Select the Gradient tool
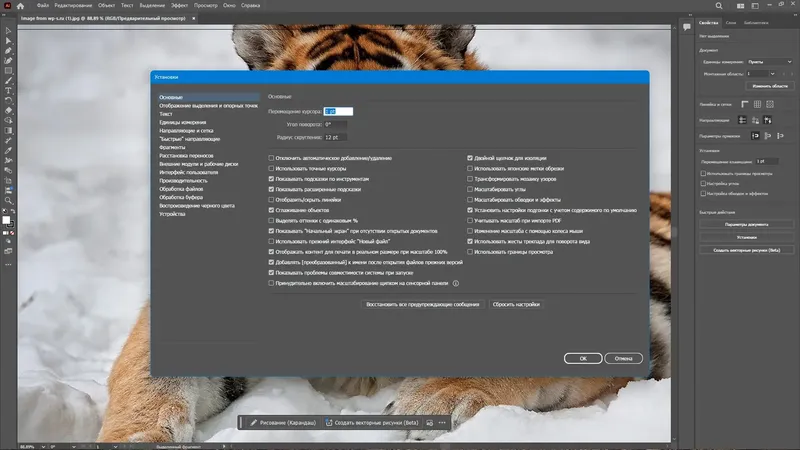This screenshot has height=450, width=800. 8,131
